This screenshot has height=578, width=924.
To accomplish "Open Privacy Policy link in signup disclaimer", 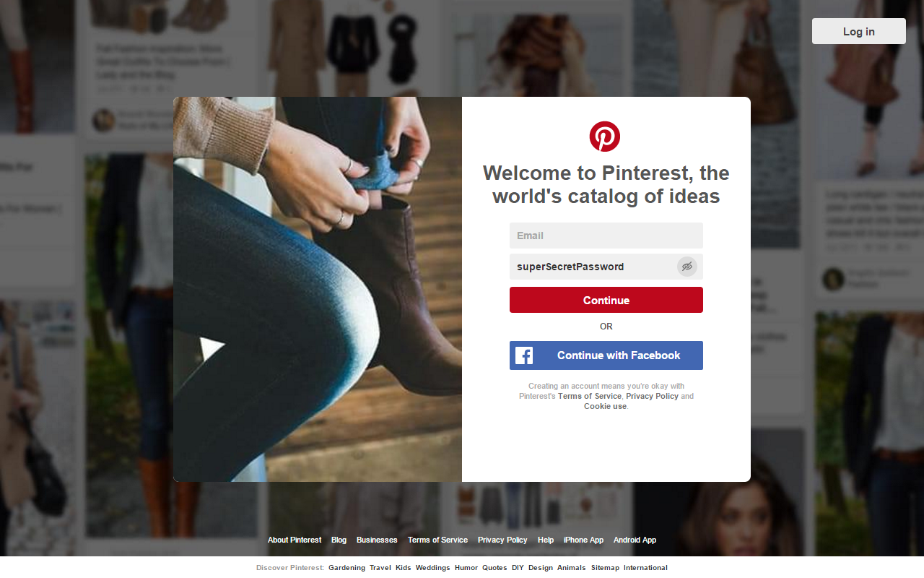I will coord(652,396).
